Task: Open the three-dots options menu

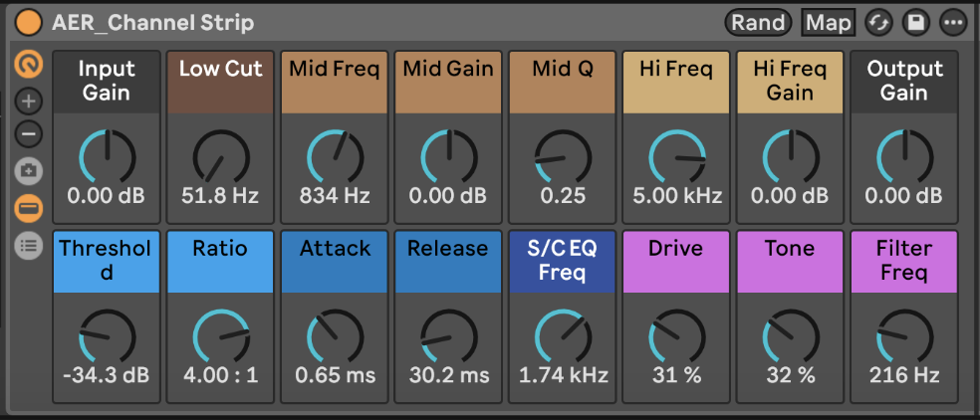Action: [953, 23]
